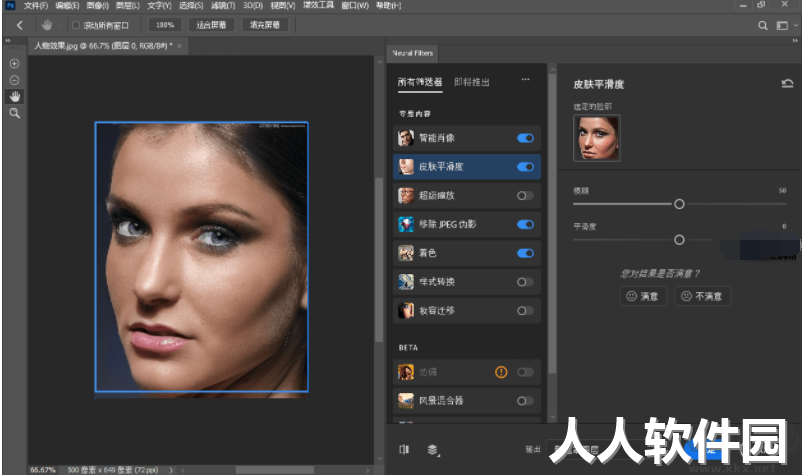Click the filter list vertical scrollbar

[x=553, y=224]
